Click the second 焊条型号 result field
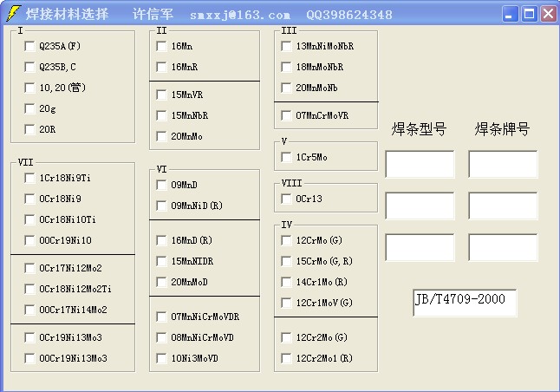The image size is (560, 392). point(420,206)
